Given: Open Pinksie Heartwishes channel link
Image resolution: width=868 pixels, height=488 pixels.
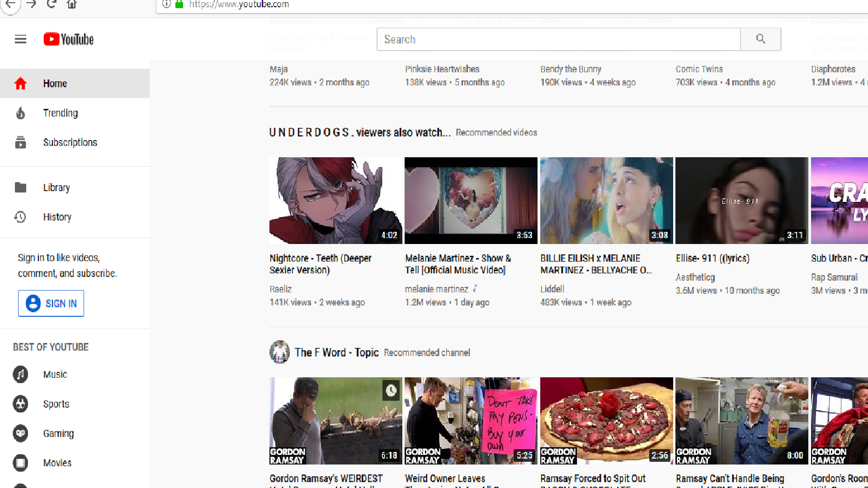Looking at the screenshot, I should tap(442, 69).
